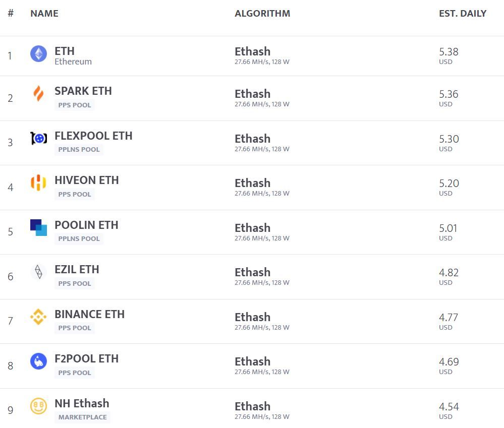Click the Ethereum coin logo icon
The width and height of the screenshot is (504, 428).
click(38, 53)
